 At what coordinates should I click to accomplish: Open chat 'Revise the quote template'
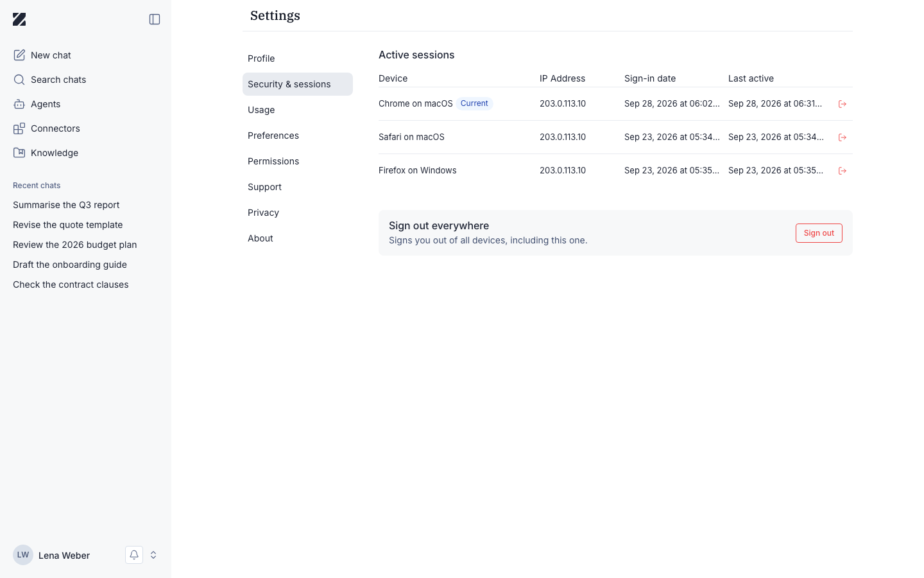click(x=68, y=225)
